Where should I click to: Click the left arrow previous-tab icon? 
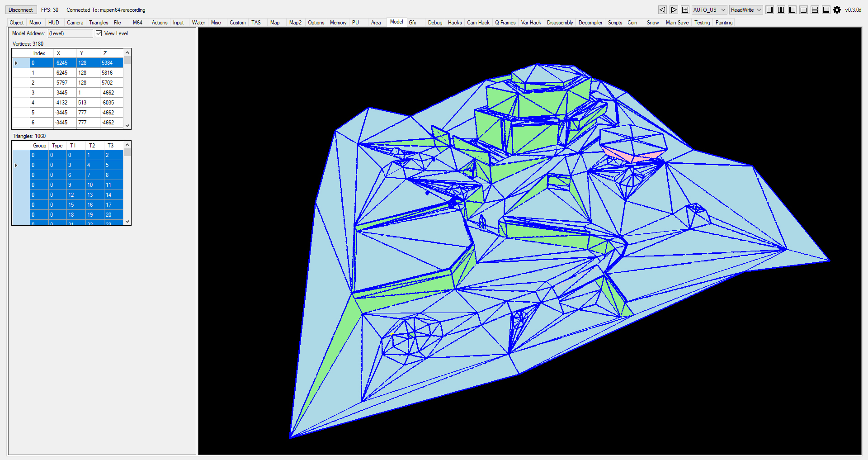tap(662, 9)
